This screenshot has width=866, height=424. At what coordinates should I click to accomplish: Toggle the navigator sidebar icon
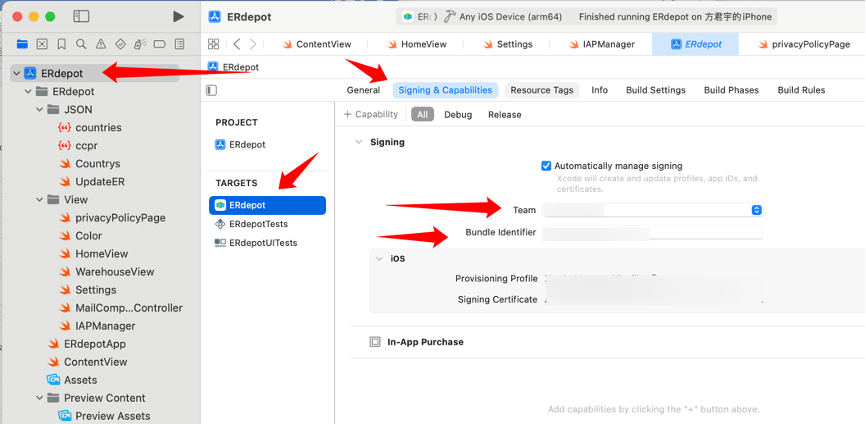coord(81,17)
